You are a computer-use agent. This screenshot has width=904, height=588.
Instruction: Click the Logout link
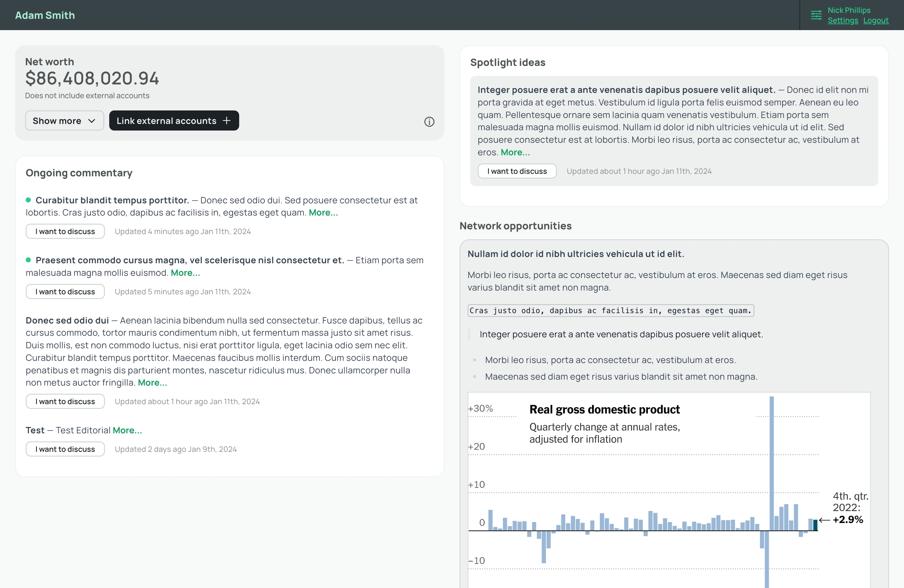click(876, 20)
